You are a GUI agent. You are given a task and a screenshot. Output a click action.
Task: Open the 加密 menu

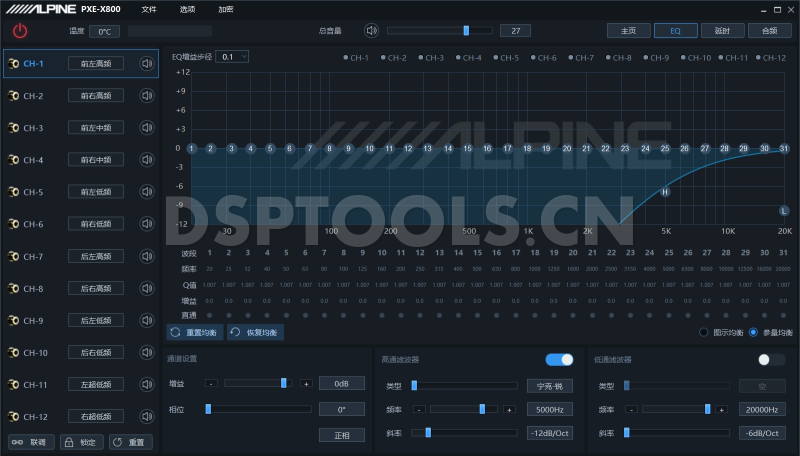click(226, 9)
